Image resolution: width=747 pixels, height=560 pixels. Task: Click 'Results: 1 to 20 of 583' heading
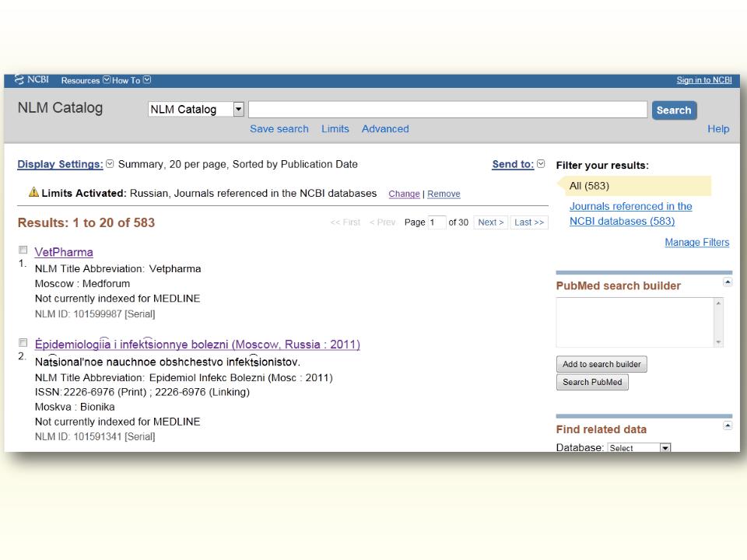[86, 222]
